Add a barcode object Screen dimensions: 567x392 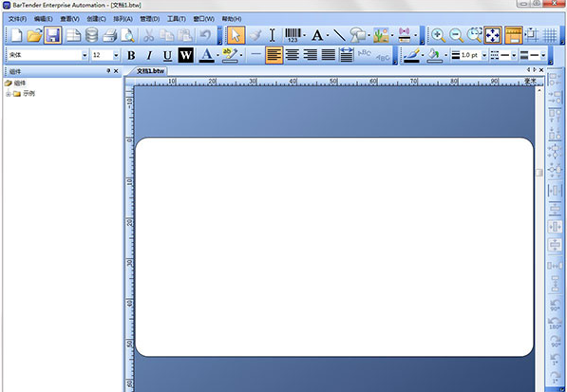[x=293, y=35]
